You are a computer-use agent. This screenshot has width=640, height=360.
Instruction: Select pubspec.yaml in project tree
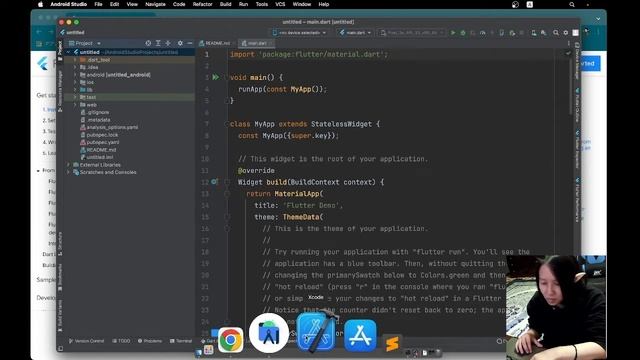pos(100,142)
